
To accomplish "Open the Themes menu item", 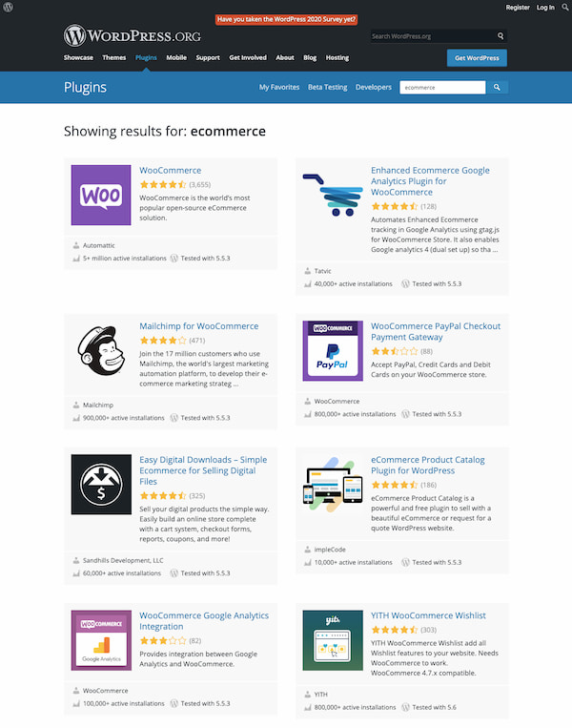I will coord(114,57).
